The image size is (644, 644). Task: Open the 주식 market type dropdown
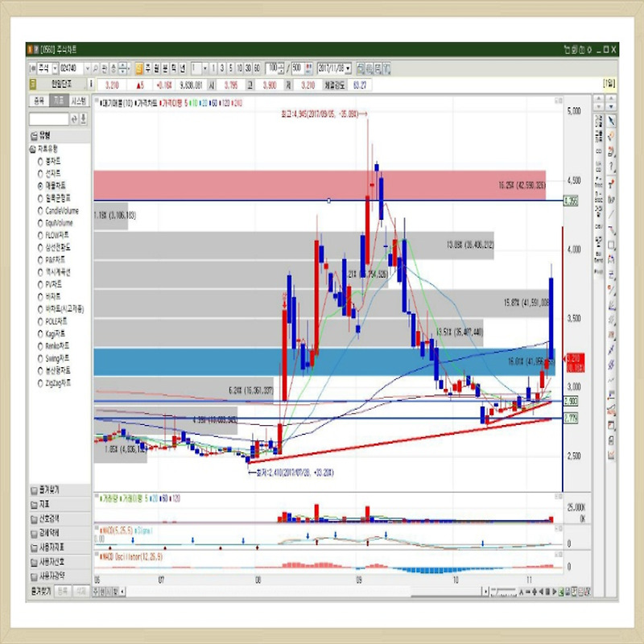pyautogui.click(x=55, y=68)
